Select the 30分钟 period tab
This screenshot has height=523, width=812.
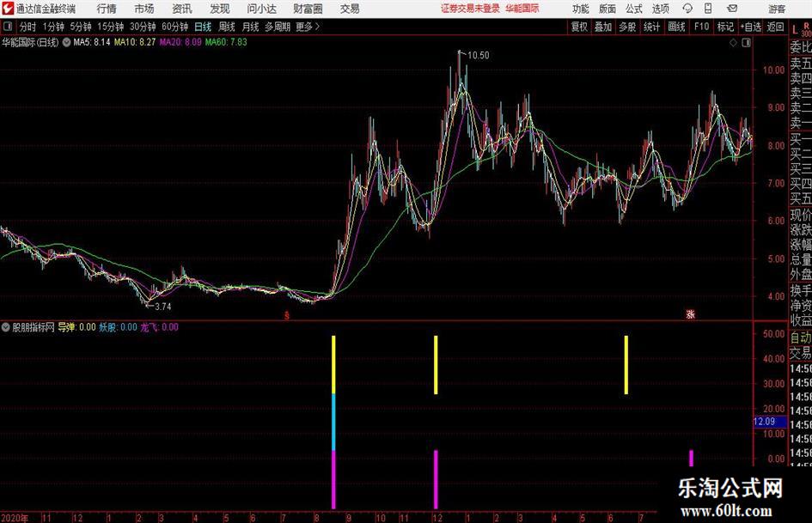click(x=143, y=27)
